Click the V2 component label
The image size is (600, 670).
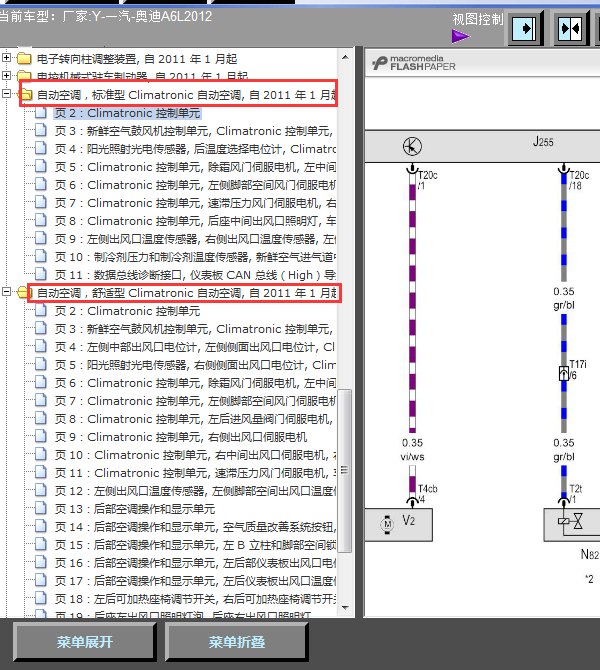408,520
